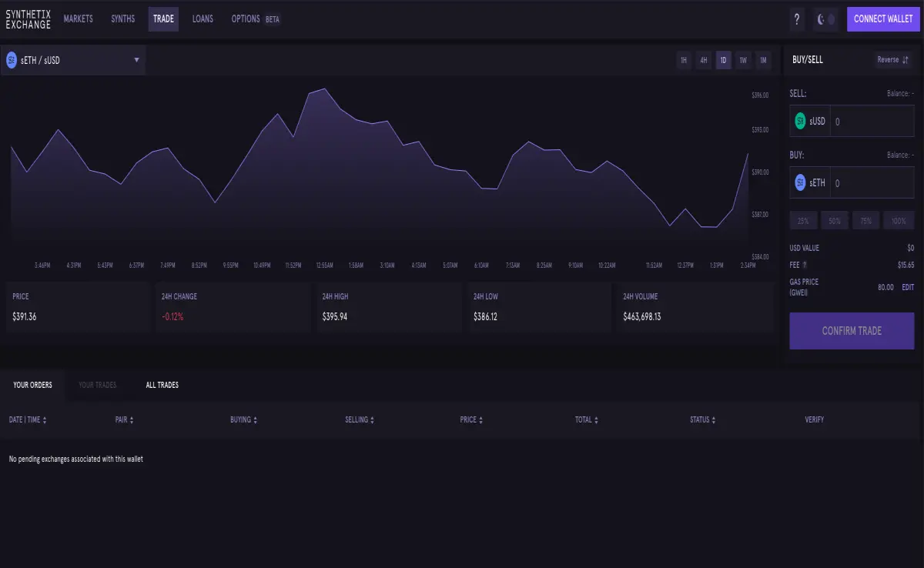The image size is (924, 568).
Task: Select the 1H chart period
Action: point(683,60)
